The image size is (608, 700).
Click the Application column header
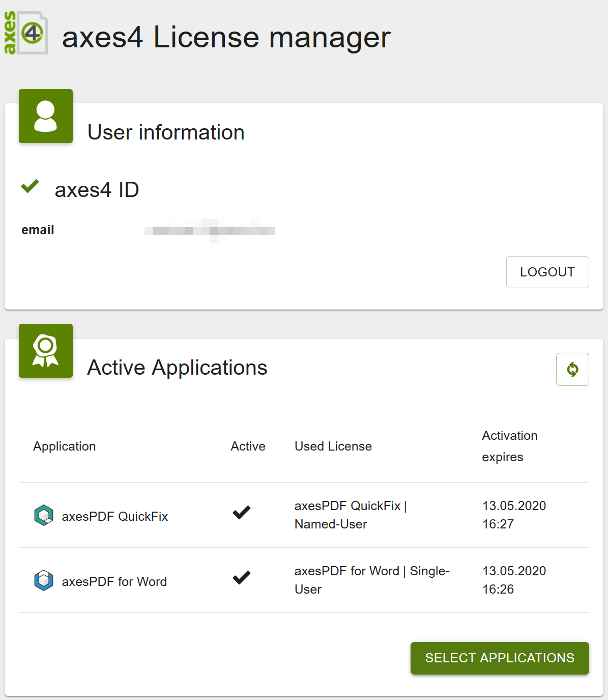(65, 446)
